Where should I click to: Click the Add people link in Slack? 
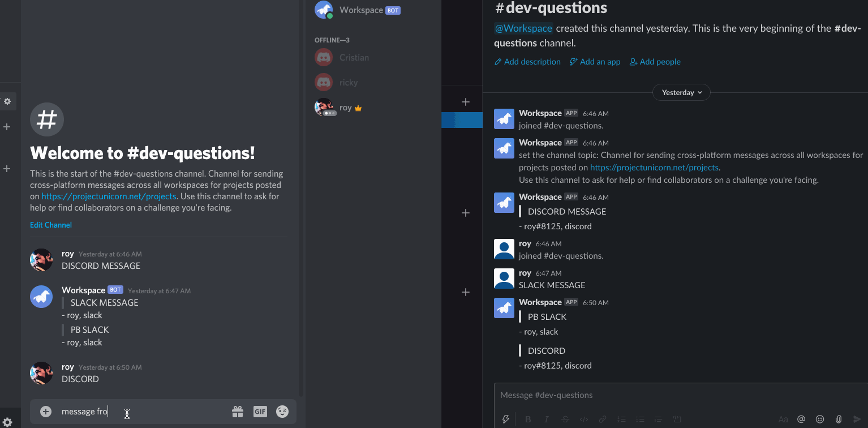pos(655,62)
